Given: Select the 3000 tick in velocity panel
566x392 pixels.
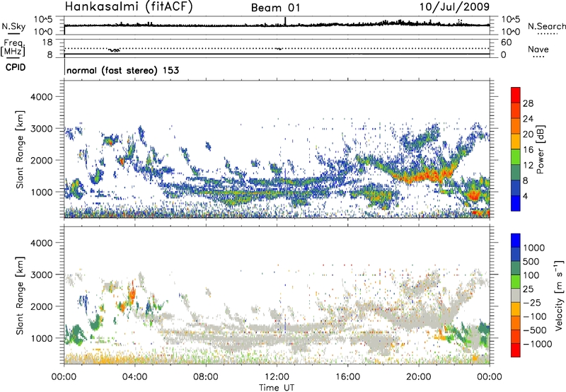Looking at the screenshot, I should (42, 275).
